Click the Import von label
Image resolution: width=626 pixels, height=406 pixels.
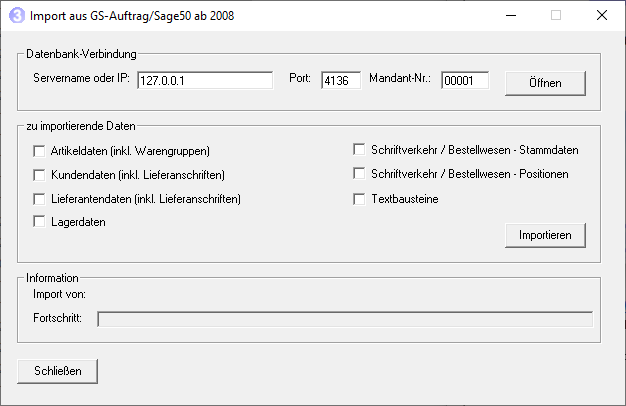click(x=59, y=295)
